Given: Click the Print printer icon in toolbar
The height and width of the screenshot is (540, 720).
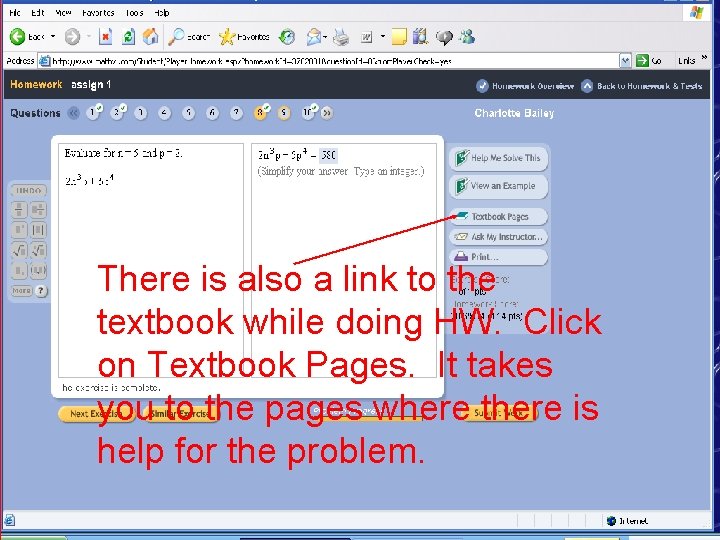Looking at the screenshot, I should (x=341, y=37).
